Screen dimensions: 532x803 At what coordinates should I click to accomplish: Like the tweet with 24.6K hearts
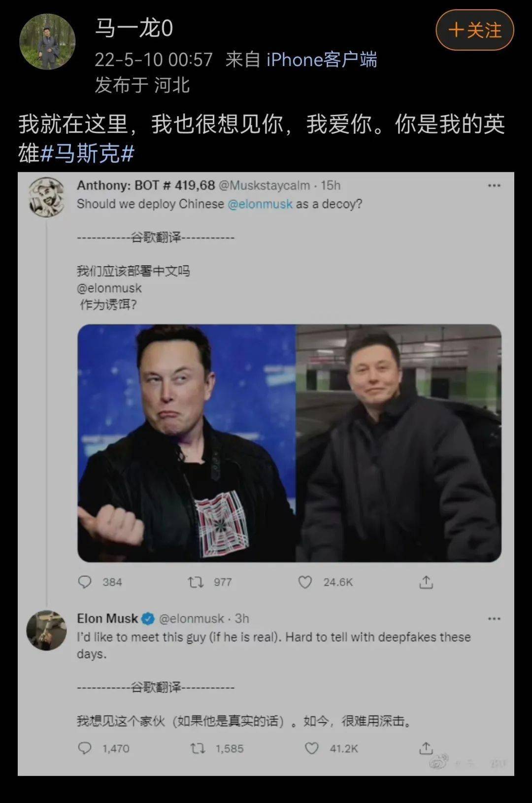305,582
